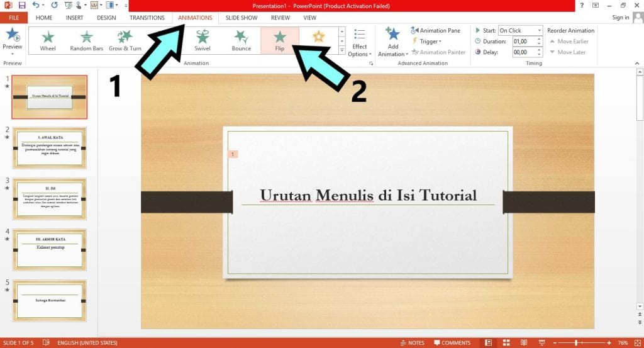Screen dimensions: 644x348
Task: Open the Start On Click combo box
Action: (x=520, y=30)
